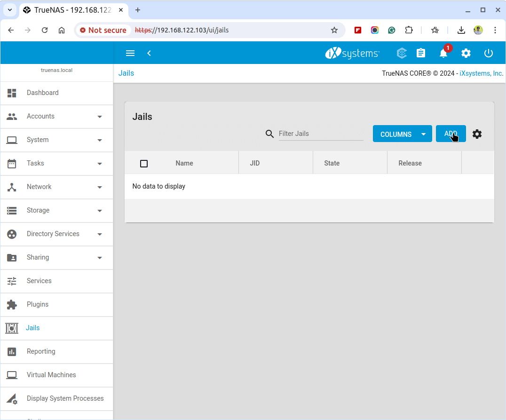Expand the Network menu arrow
The height and width of the screenshot is (420, 506).
[x=100, y=187]
